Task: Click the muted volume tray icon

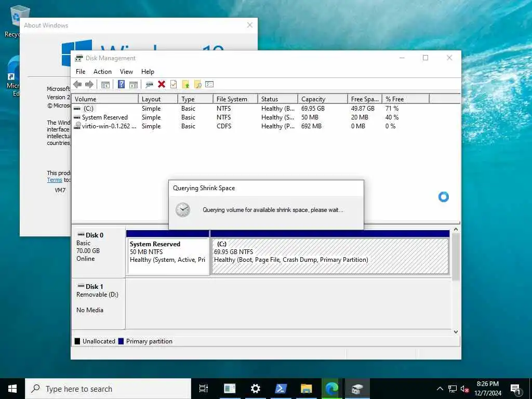Action: [464, 389]
